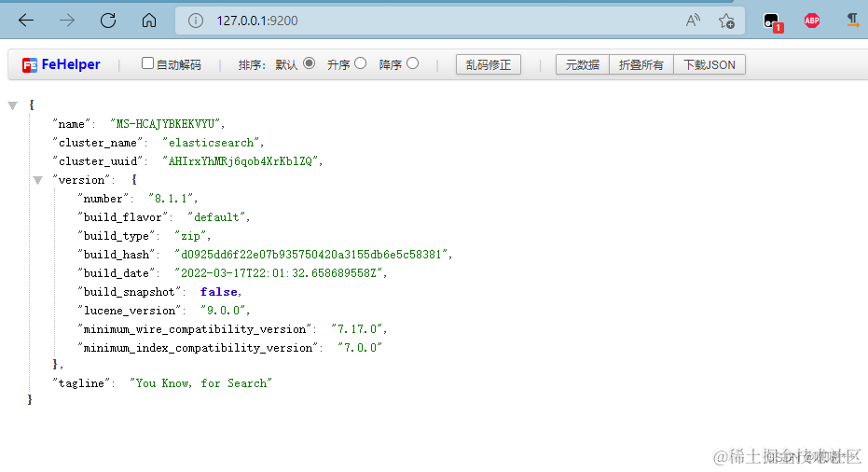Image resolution: width=868 pixels, height=472 pixels.
Task: Click the lucene_version value "9.0.0"
Action: pos(223,311)
